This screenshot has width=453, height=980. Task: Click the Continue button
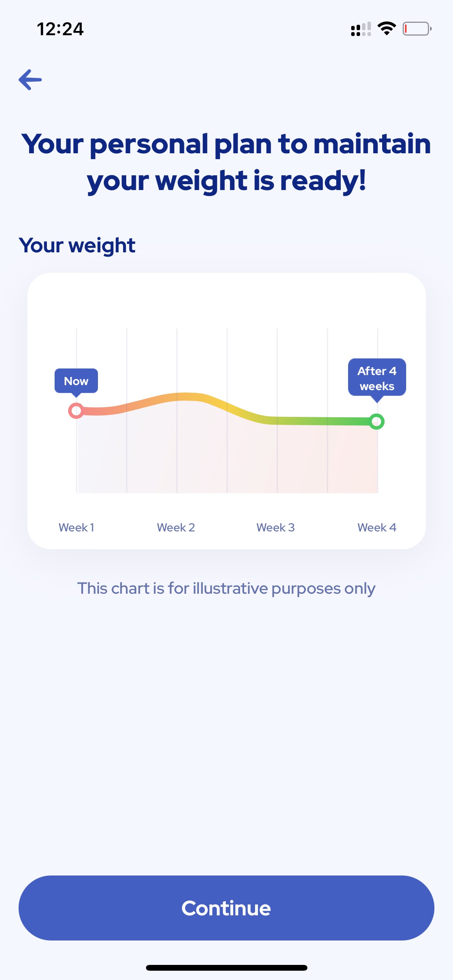[x=226, y=908]
